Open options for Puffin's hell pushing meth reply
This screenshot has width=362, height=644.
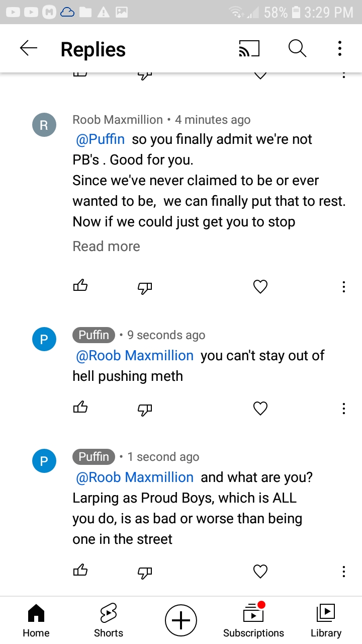point(343,408)
